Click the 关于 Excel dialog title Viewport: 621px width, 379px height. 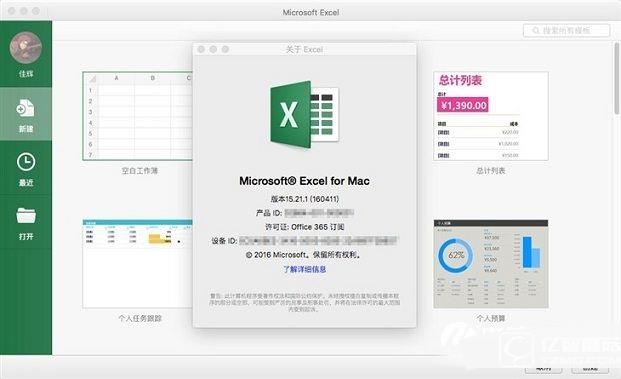[304, 50]
